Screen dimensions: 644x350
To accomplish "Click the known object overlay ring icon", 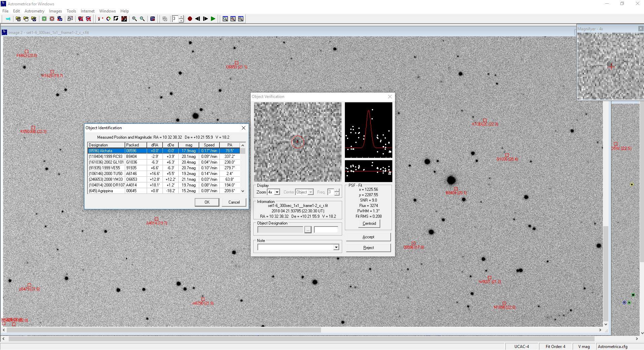I will 108,19.
